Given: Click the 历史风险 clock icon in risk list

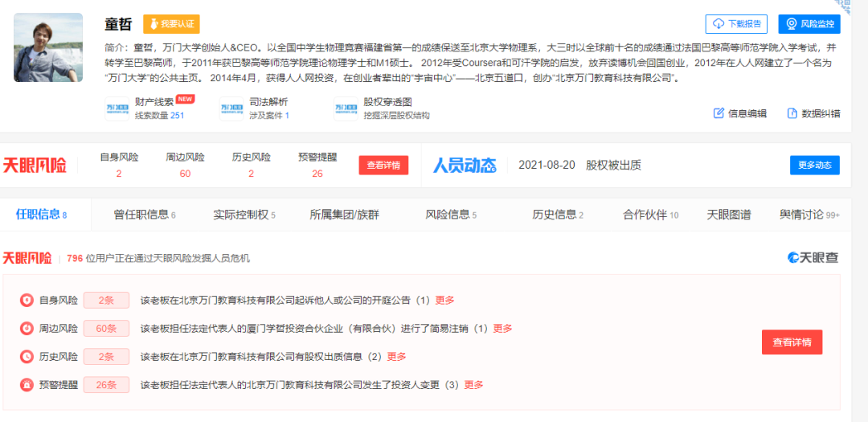Looking at the screenshot, I should pos(26,357).
